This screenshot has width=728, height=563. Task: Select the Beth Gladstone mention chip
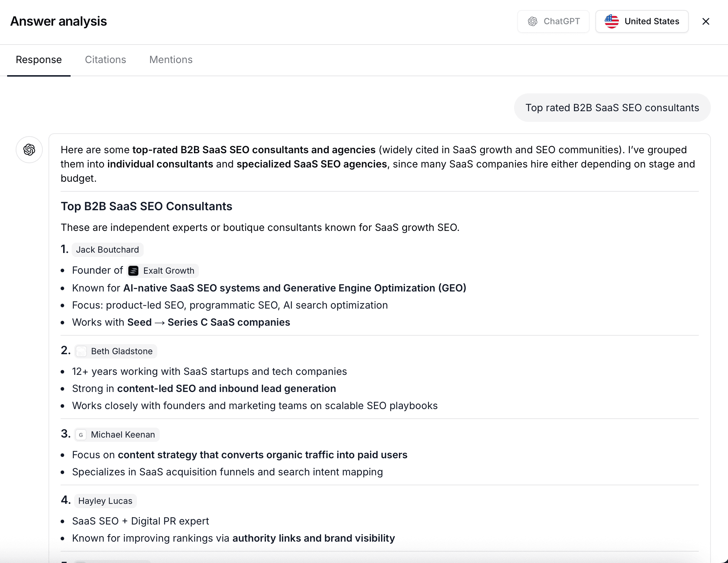click(x=116, y=351)
